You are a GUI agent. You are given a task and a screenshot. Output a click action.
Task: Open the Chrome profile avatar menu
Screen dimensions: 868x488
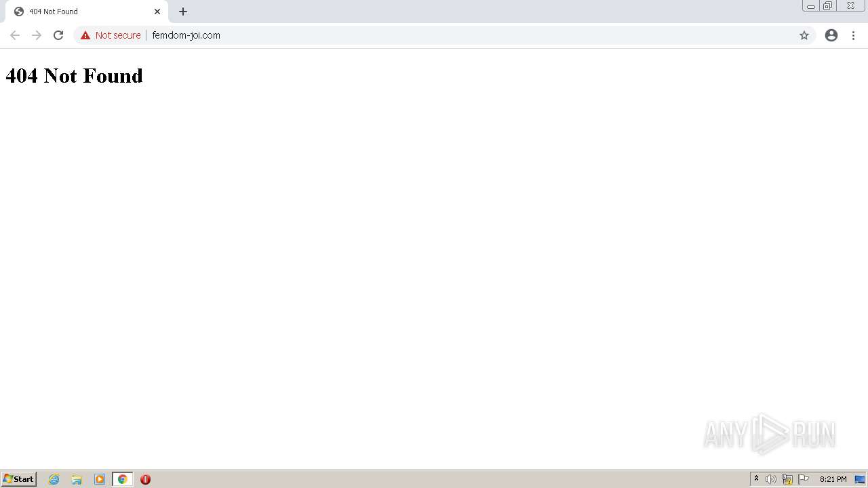[831, 35]
